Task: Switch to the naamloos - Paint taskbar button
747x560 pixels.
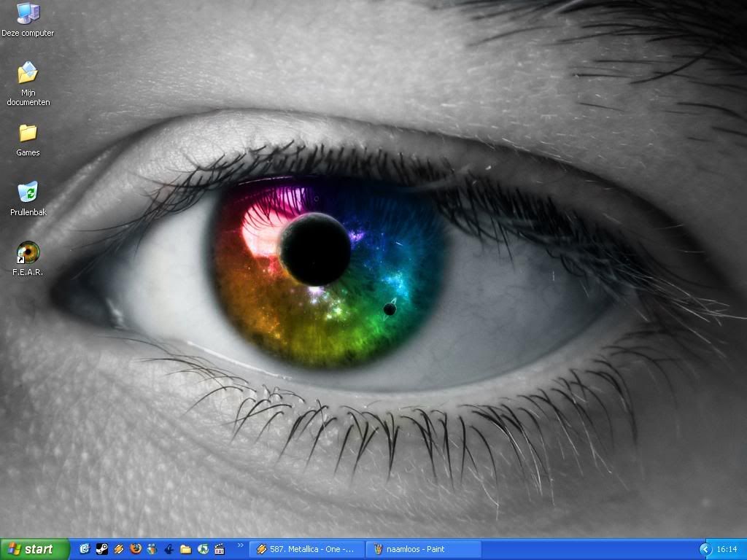Action: [423, 550]
